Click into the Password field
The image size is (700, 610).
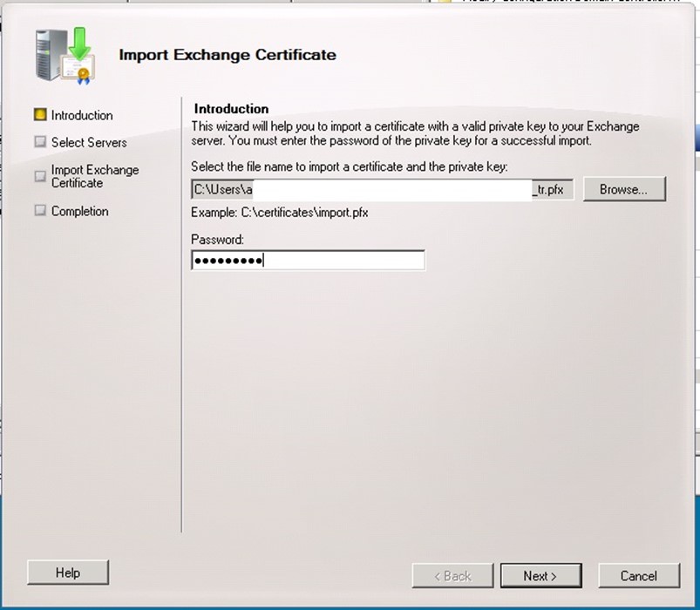(x=308, y=261)
